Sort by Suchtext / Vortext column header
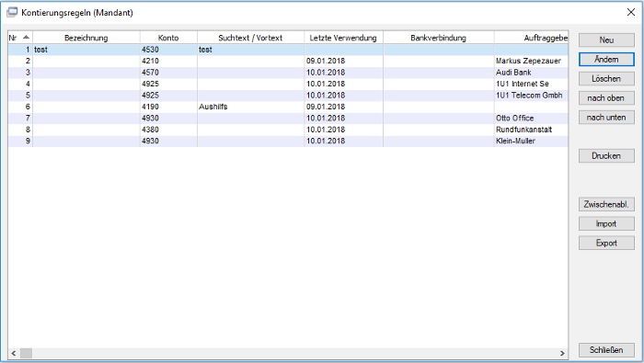Image resolution: width=644 pixels, height=363 pixels. coord(250,38)
